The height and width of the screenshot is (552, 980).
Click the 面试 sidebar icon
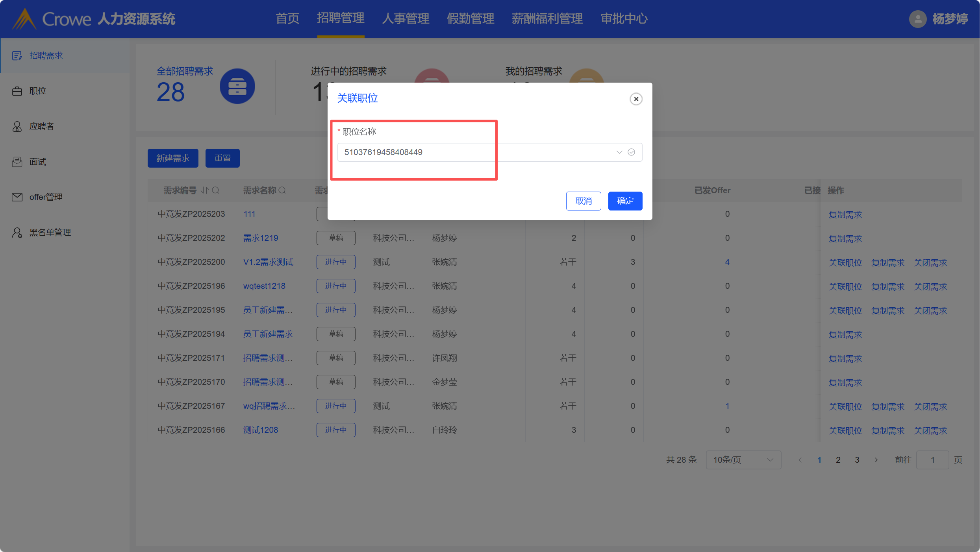click(17, 162)
